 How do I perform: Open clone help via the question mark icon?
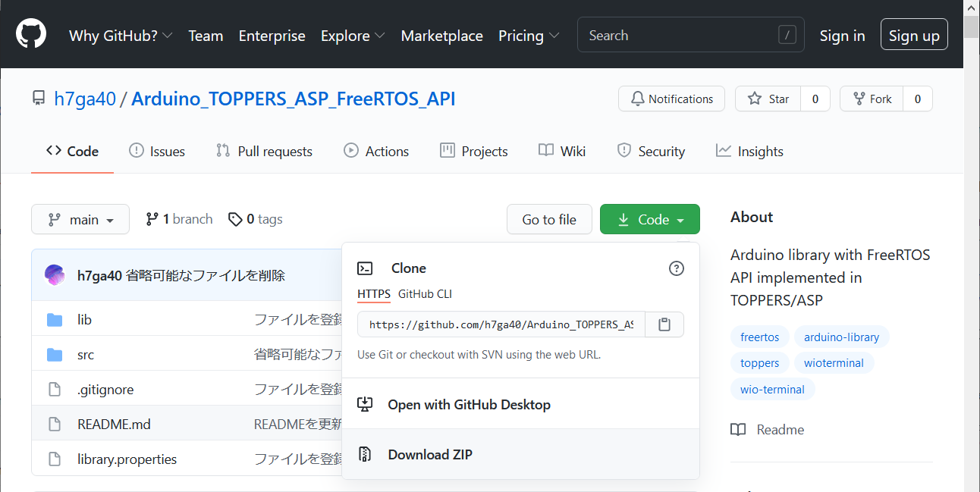pyautogui.click(x=676, y=268)
